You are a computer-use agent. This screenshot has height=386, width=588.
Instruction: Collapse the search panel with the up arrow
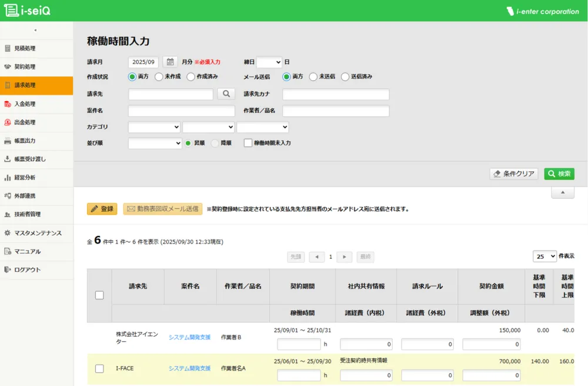562,192
